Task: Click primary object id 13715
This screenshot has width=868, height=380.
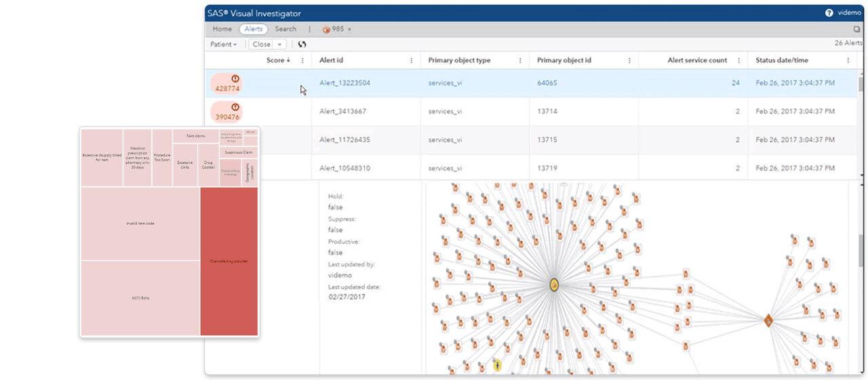Action: pyautogui.click(x=547, y=140)
